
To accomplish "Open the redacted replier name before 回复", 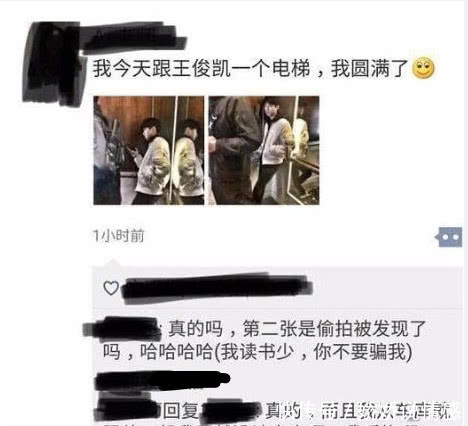I will tap(128, 407).
